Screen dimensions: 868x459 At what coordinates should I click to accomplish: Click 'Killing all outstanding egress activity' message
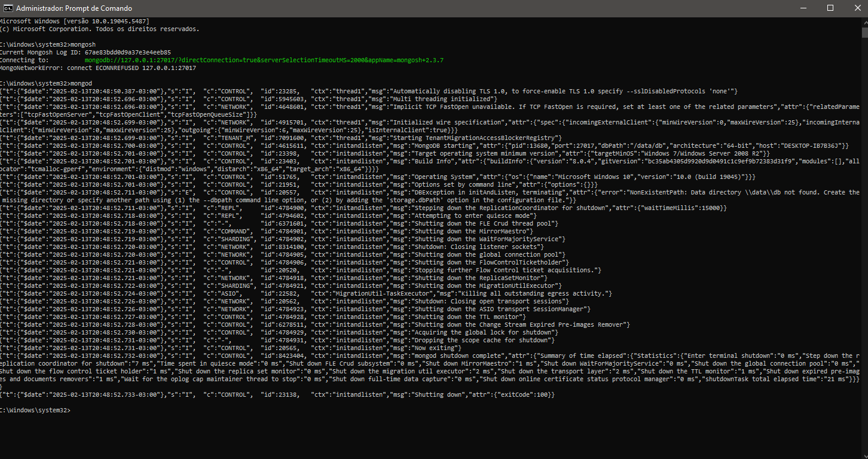(x=534, y=294)
